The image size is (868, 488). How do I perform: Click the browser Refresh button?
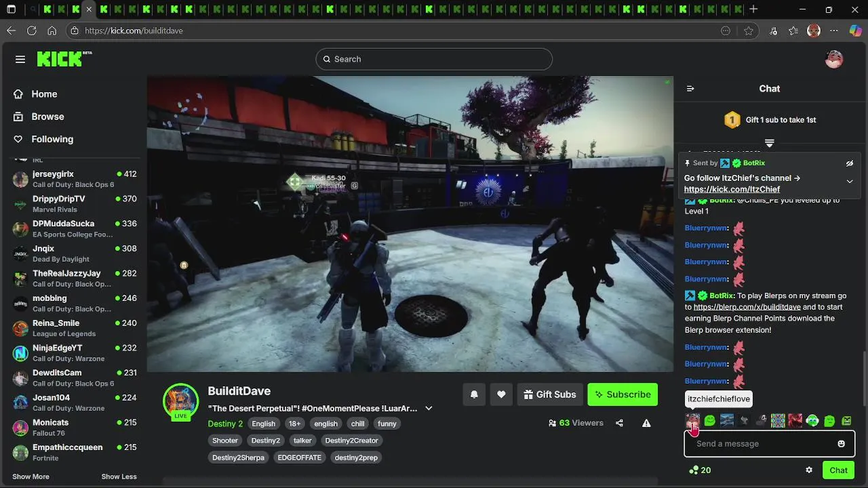point(31,30)
